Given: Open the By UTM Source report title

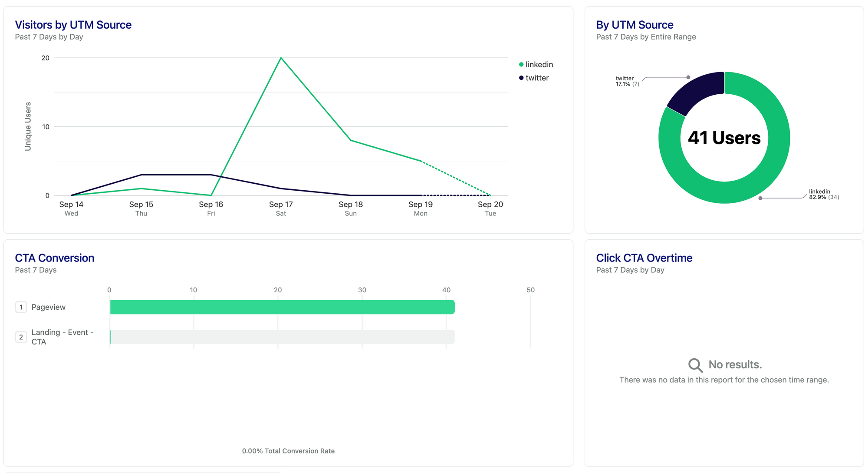Looking at the screenshot, I should click(634, 25).
